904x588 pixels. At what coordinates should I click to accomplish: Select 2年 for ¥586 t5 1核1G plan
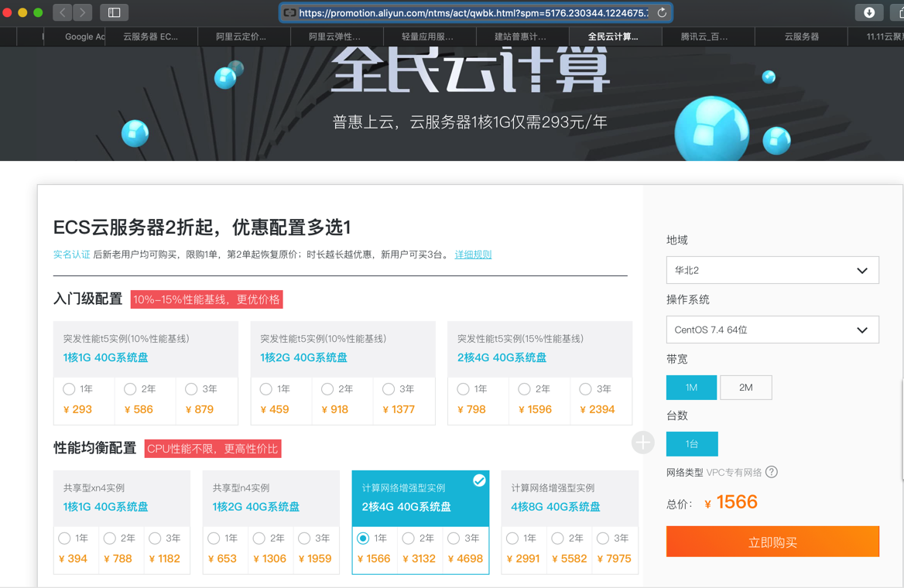(130, 389)
